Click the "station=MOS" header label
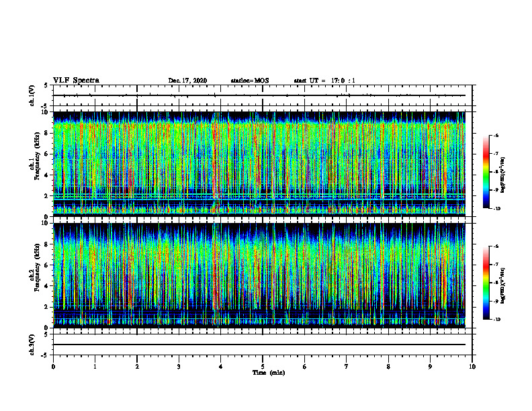 [250, 81]
